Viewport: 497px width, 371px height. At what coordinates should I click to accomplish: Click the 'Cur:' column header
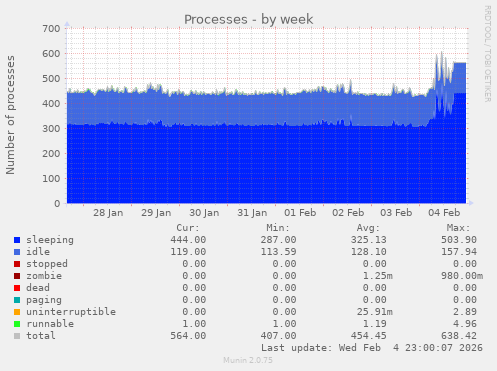pyautogui.click(x=188, y=228)
